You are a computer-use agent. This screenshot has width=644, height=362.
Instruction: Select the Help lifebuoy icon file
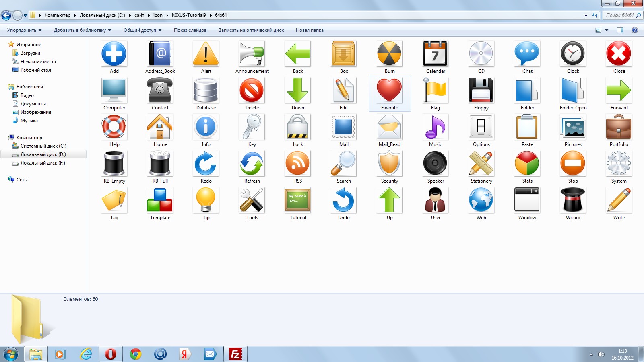(114, 131)
